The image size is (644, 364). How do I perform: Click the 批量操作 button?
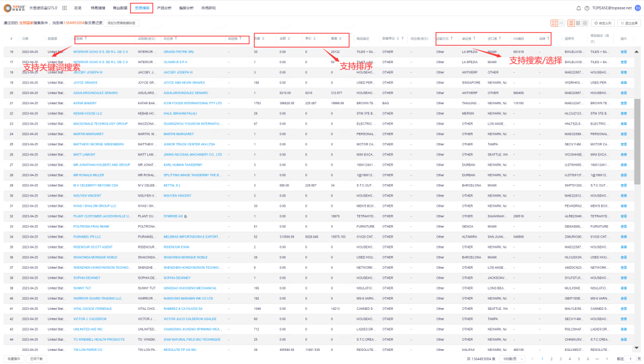[x=14, y=359]
